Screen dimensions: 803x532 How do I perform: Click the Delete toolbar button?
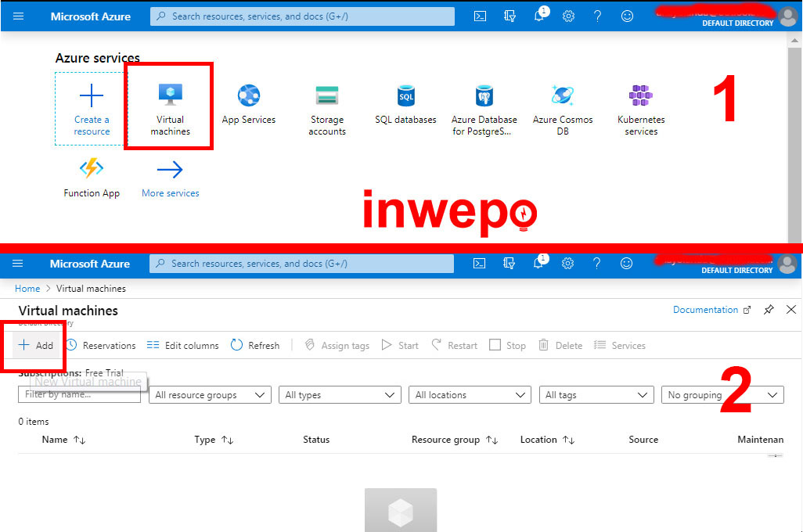point(560,346)
